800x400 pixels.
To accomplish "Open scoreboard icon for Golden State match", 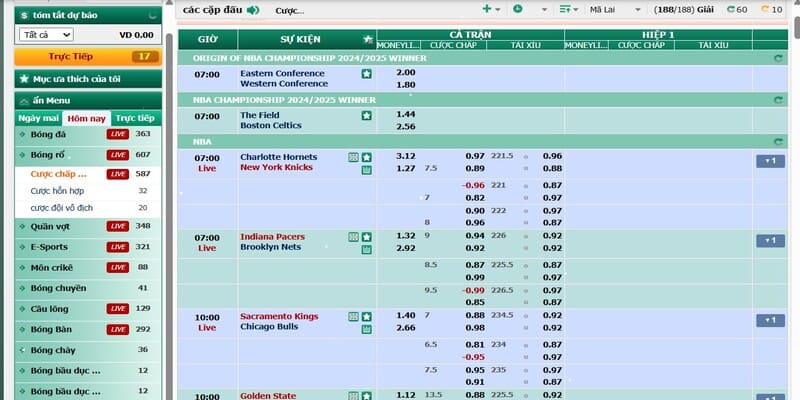I will [x=354, y=396].
